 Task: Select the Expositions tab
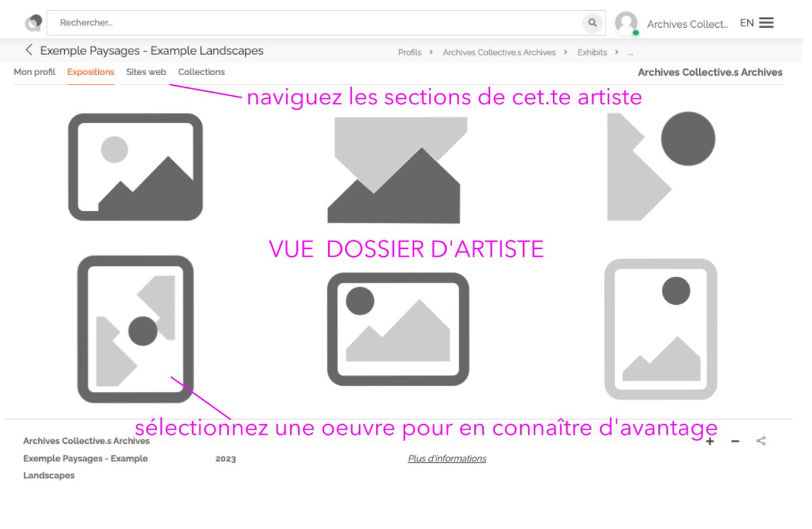coord(90,72)
